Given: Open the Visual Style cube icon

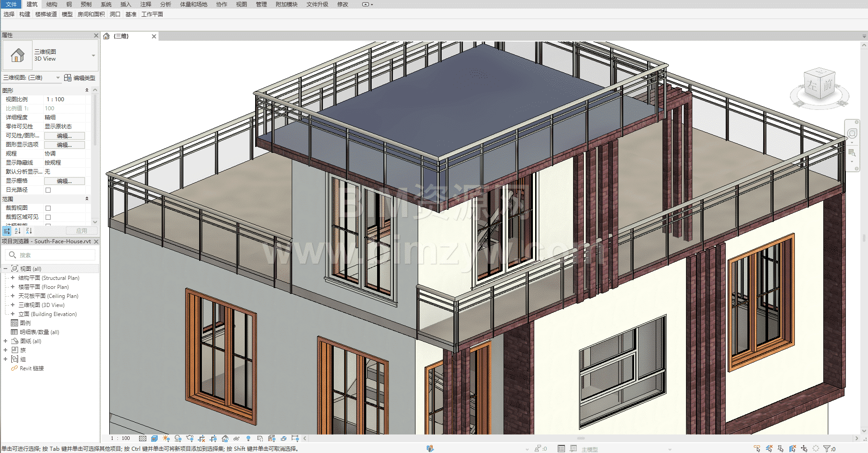Looking at the screenshot, I should coord(154,439).
